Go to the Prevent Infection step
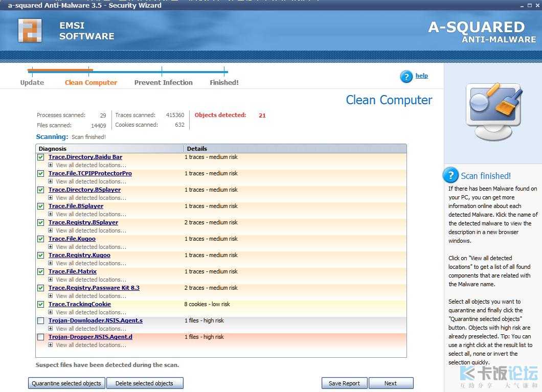The width and height of the screenshot is (542, 392). [x=163, y=82]
